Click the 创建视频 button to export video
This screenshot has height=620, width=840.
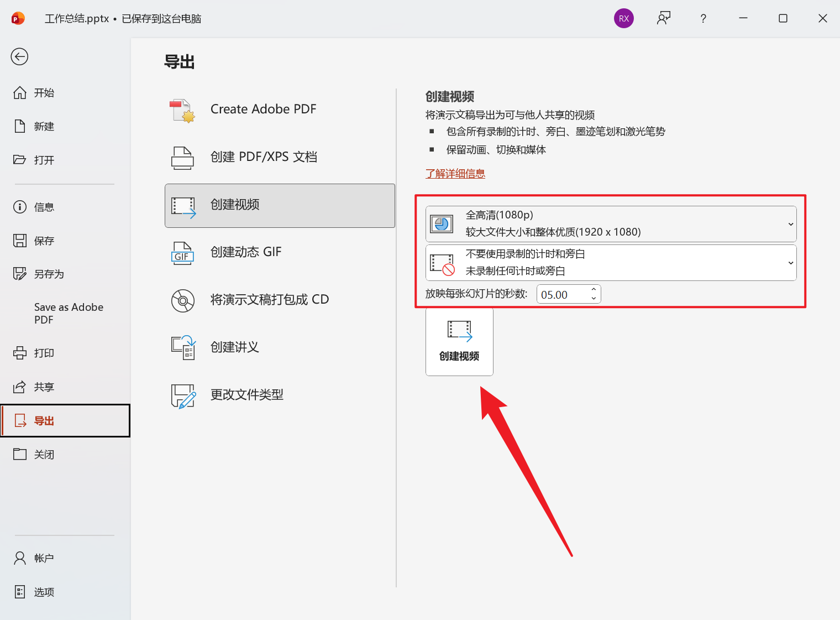click(x=459, y=342)
